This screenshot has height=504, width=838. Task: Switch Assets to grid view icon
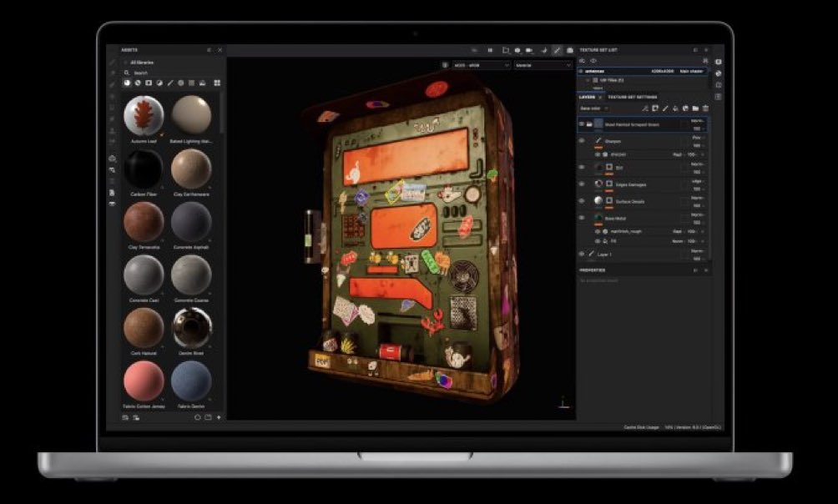click(217, 83)
